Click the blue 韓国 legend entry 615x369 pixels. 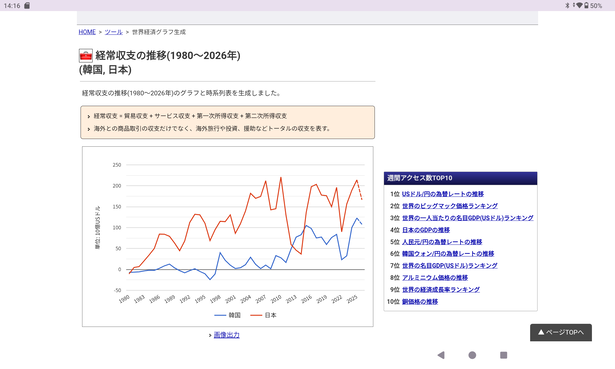(x=227, y=315)
